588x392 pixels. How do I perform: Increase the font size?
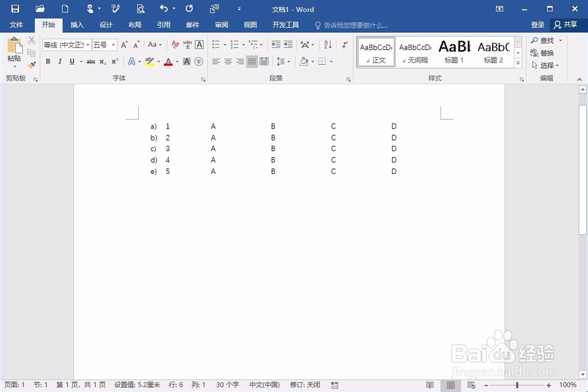(x=125, y=45)
